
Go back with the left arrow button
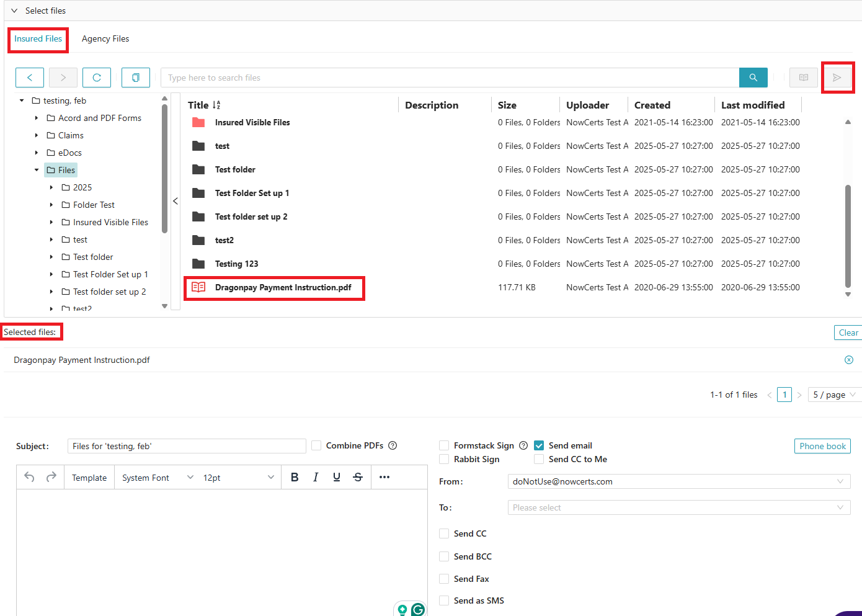coord(30,78)
